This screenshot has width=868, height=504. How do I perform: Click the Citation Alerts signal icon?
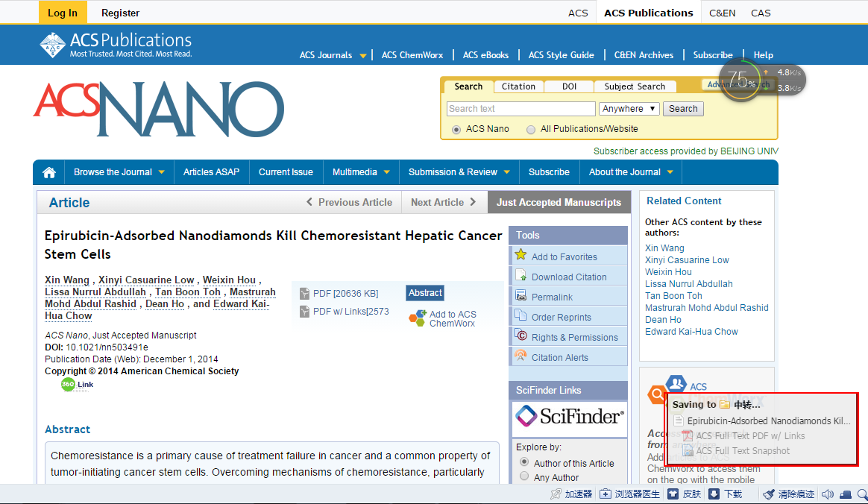pos(521,356)
